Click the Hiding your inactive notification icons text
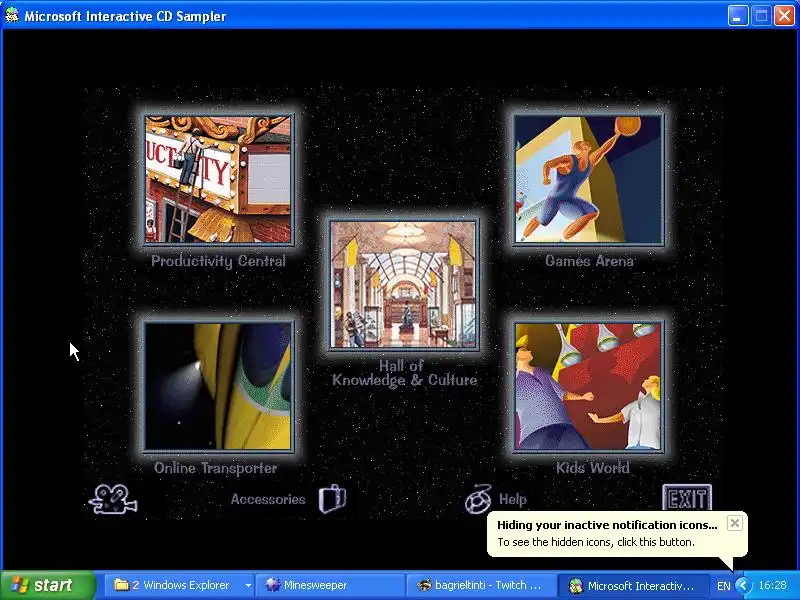The image size is (800, 600). pos(607,524)
